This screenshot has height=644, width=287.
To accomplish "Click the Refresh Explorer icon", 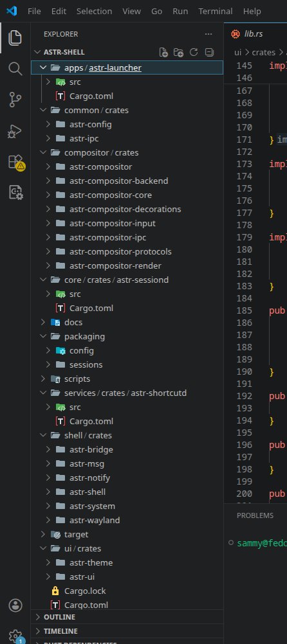I will [194, 52].
